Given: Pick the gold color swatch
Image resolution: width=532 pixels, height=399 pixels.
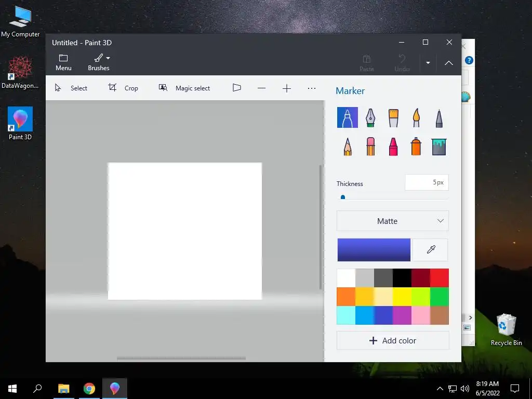Looking at the screenshot, I should [365, 297].
